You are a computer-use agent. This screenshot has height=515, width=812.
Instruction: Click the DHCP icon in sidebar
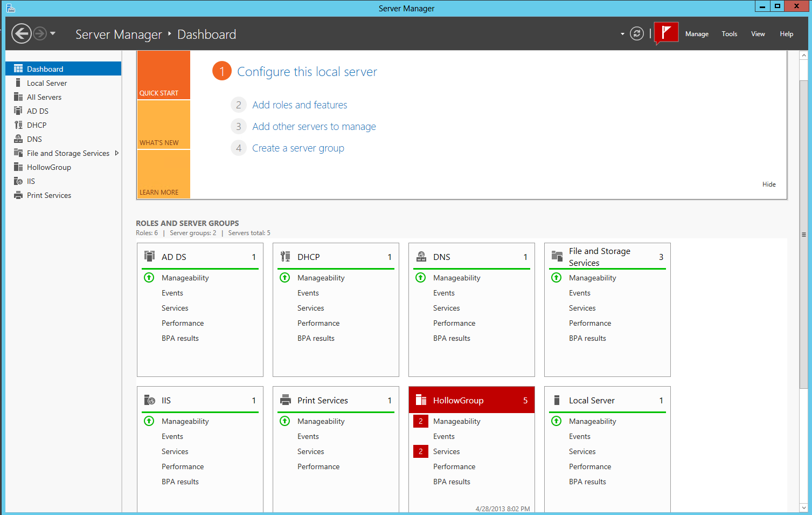18,125
